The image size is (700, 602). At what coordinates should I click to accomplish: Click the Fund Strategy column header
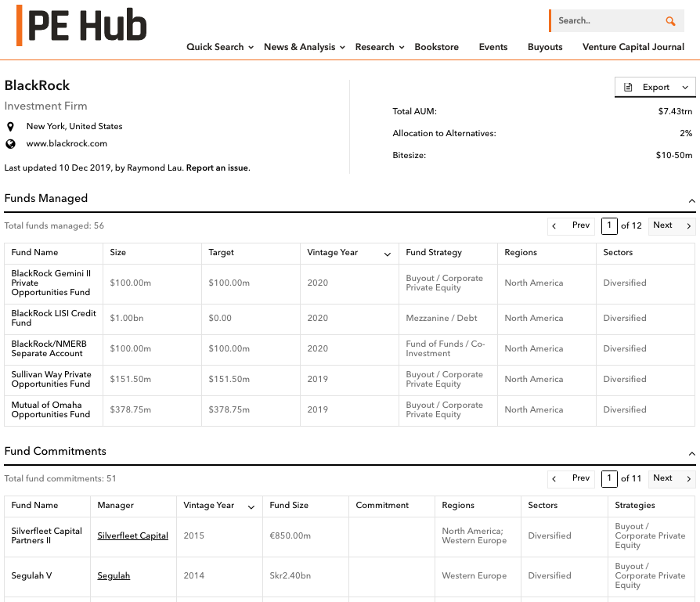tap(434, 253)
